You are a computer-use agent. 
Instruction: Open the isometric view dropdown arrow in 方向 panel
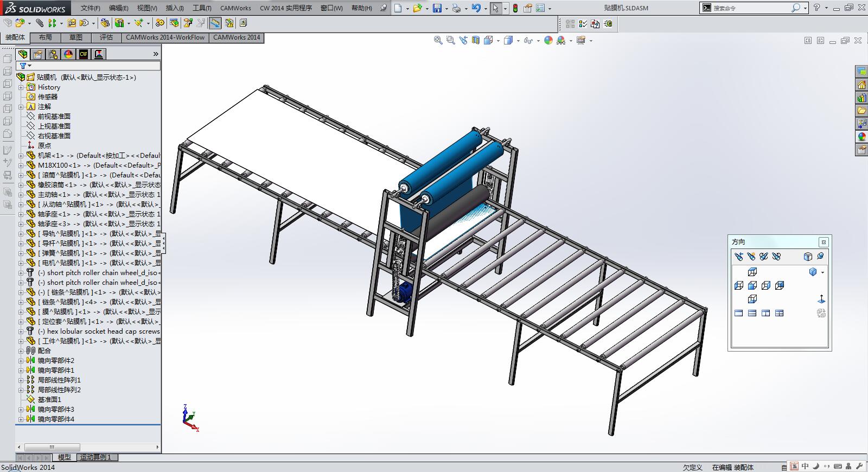click(823, 272)
